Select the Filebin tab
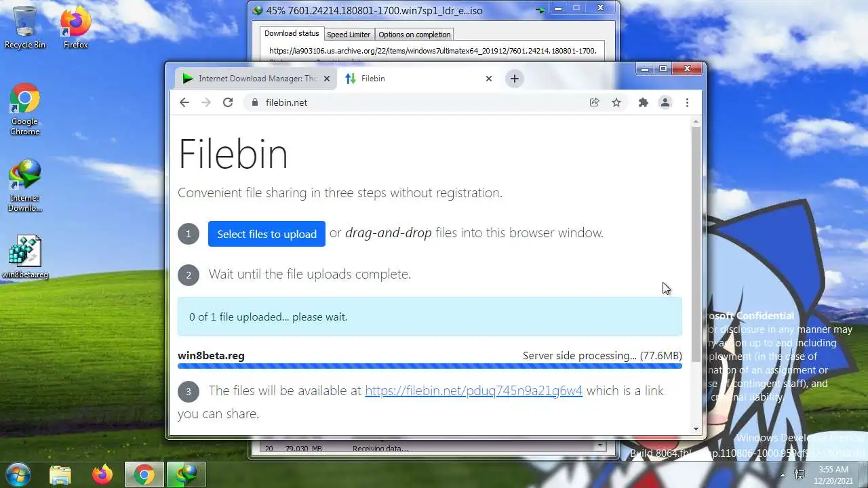The height and width of the screenshot is (488, 868). pos(418,79)
